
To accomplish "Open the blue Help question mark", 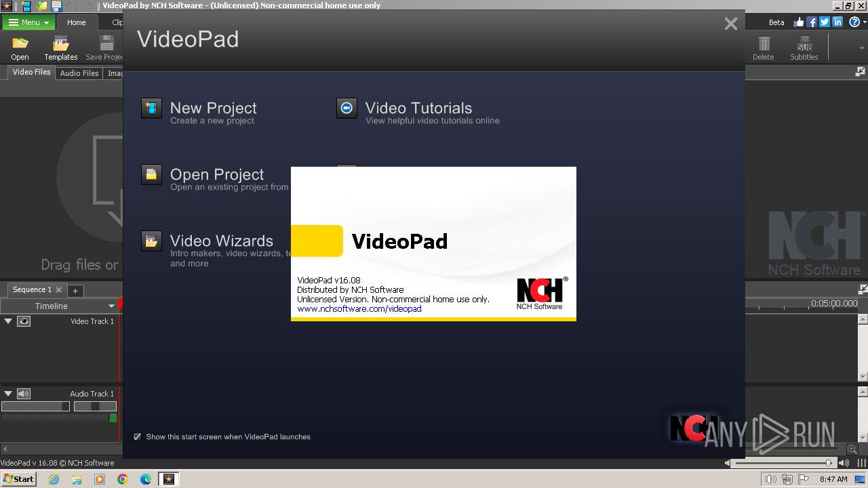I will pos(854,22).
